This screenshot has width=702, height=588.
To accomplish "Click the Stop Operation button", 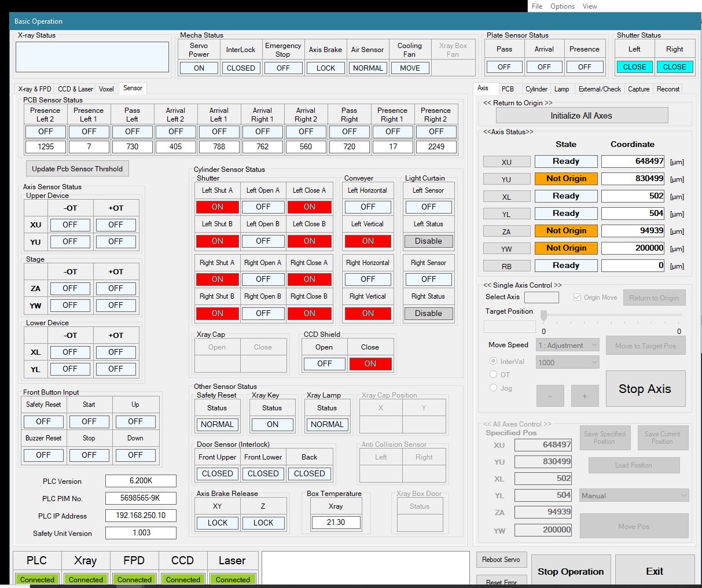I will click(x=571, y=571).
